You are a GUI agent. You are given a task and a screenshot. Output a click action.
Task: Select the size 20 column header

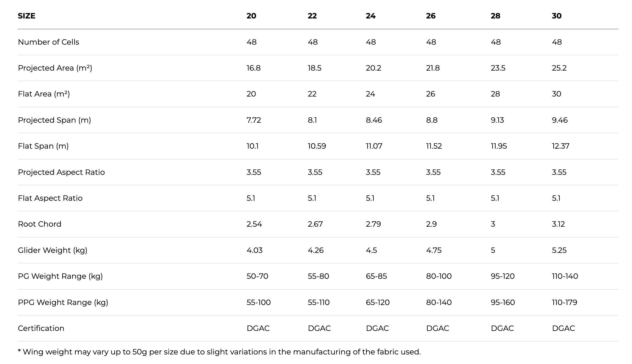(251, 16)
